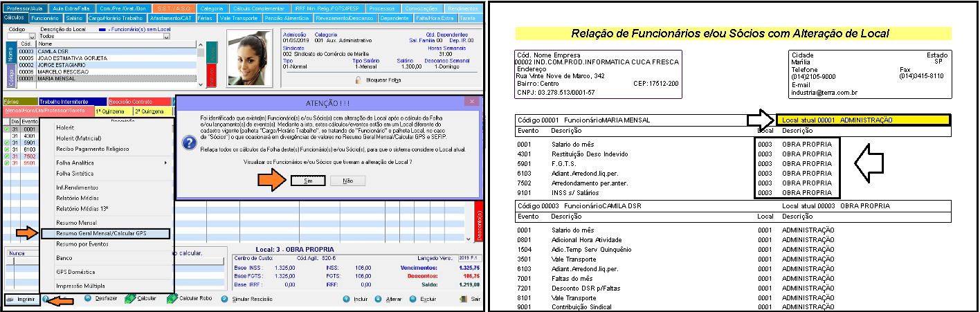The height and width of the screenshot is (312, 980).
Task: Click the Incluir plus icon
Action: [347, 299]
